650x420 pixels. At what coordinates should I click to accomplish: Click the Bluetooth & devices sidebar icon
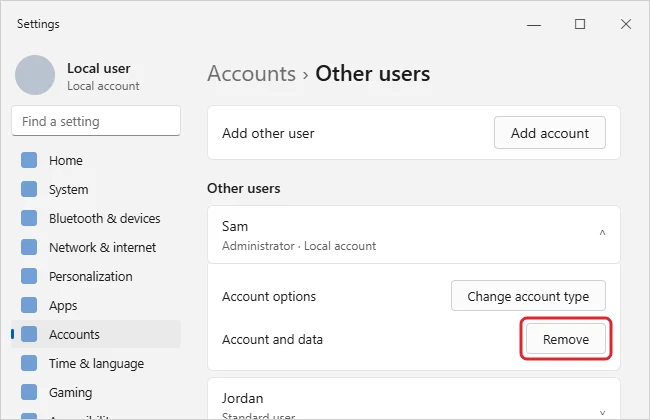click(29, 218)
